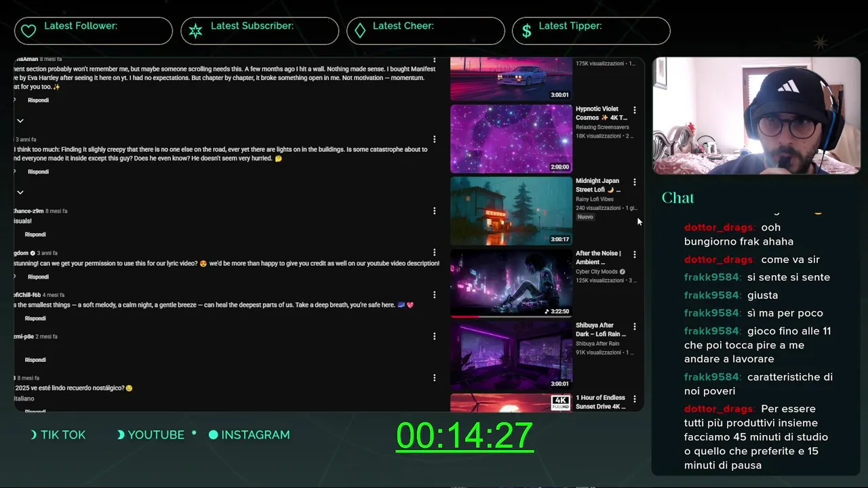The image size is (868, 488).
Task: Click Rispondi under the chance-z9m comment
Action: tap(35, 235)
